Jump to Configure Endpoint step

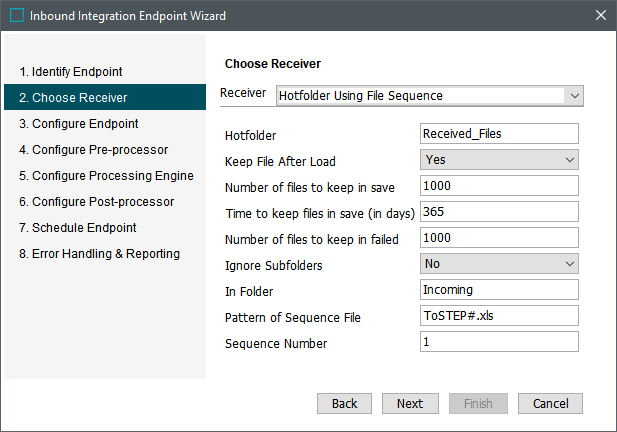[x=78, y=124]
